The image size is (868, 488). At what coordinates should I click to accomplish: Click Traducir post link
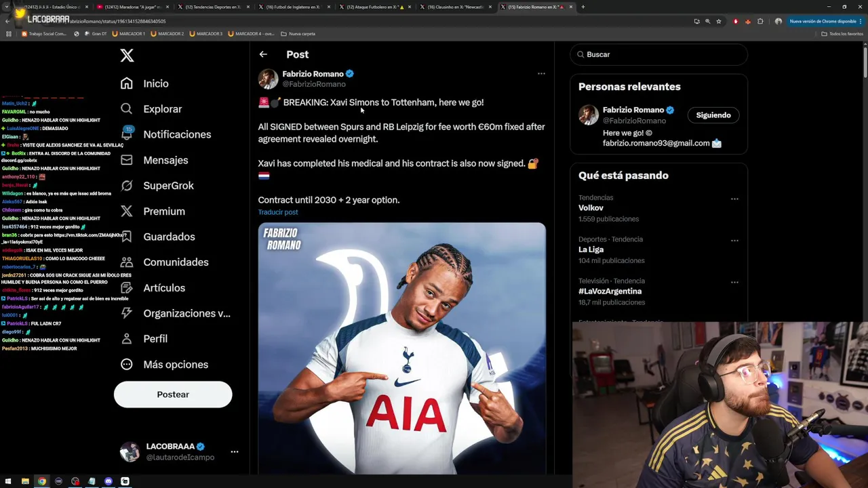click(278, 212)
